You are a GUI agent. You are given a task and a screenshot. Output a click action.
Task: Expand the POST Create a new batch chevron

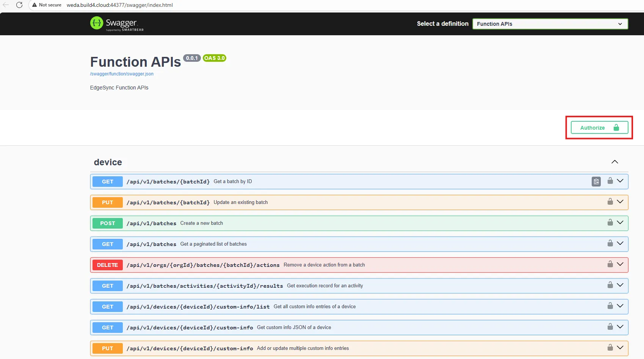pyautogui.click(x=620, y=223)
